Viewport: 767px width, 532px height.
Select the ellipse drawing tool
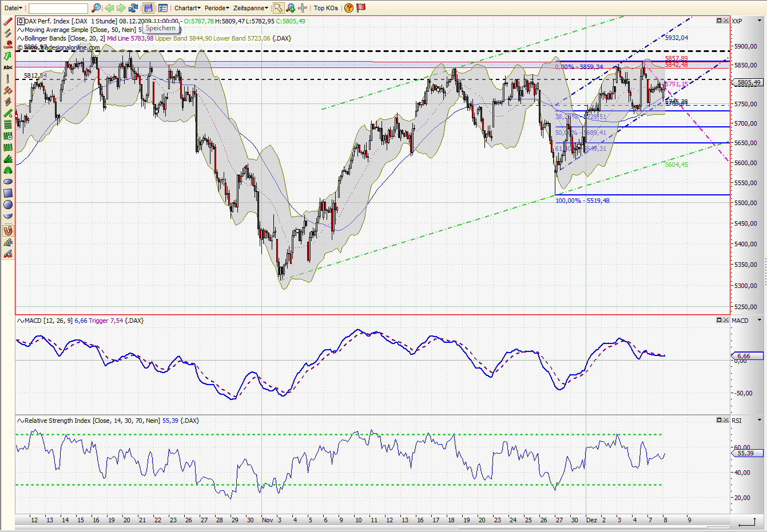coord(7,181)
